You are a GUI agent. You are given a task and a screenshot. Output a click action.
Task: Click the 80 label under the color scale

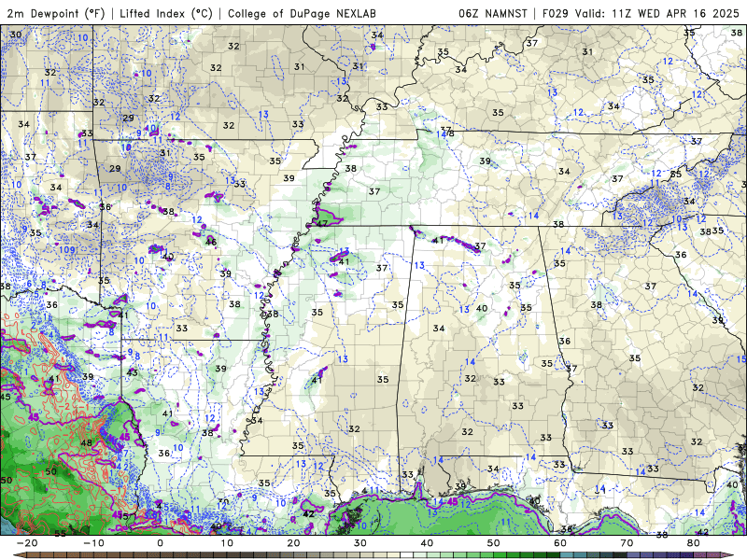tap(694, 543)
